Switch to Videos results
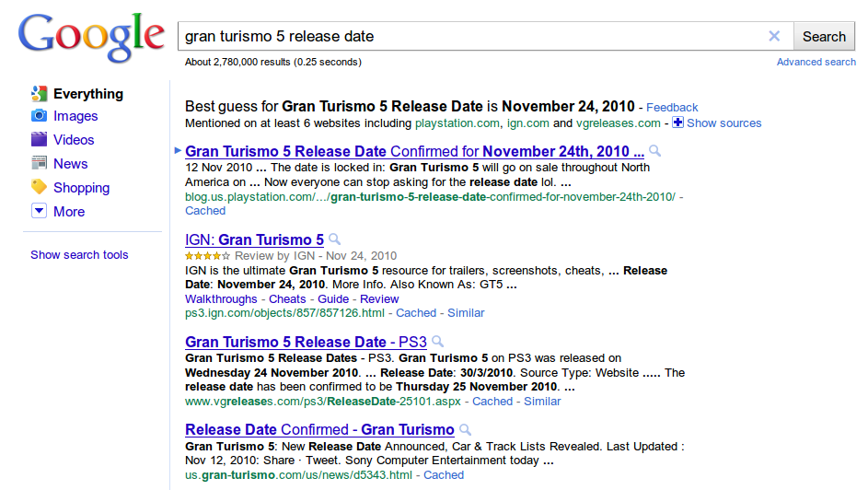 [x=74, y=139]
